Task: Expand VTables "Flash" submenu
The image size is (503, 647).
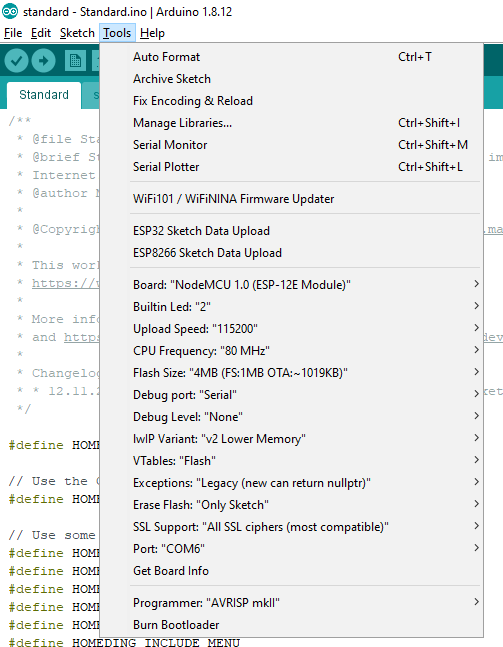Action: (291, 460)
